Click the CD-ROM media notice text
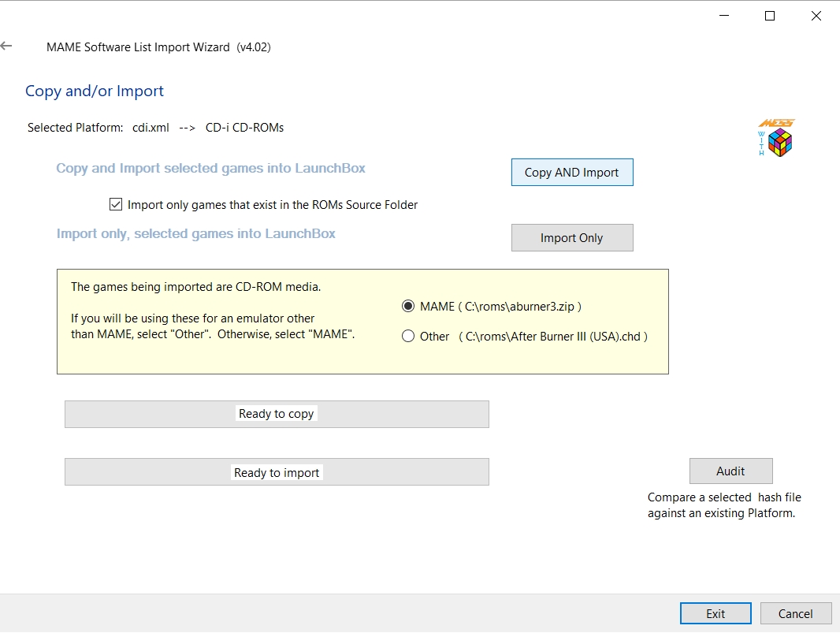 click(x=195, y=287)
